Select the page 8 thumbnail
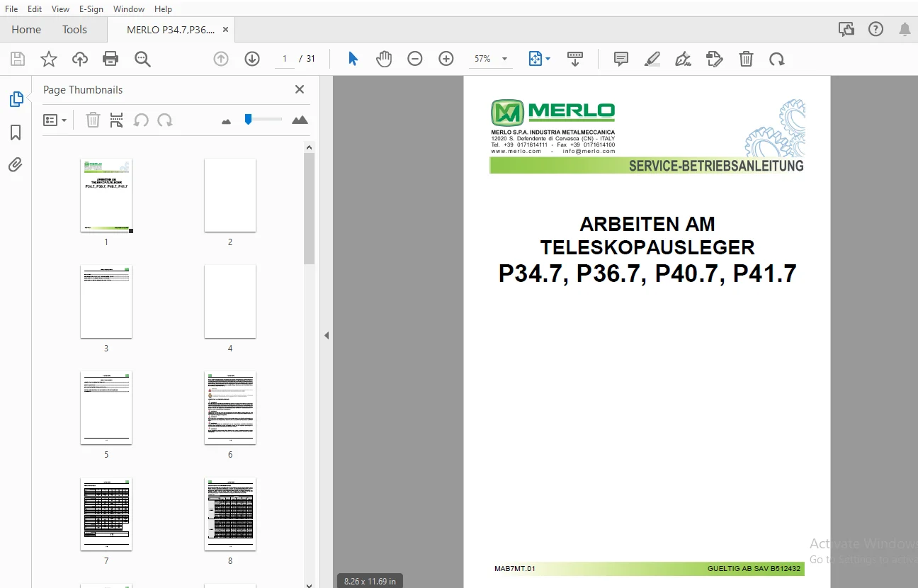This screenshot has height=588, width=918. point(230,514)
